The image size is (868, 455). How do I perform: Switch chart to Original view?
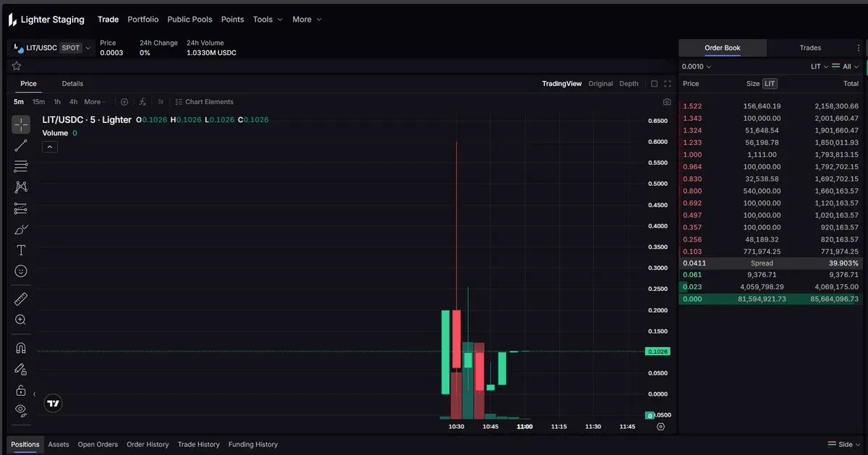(x=600, y=84)
